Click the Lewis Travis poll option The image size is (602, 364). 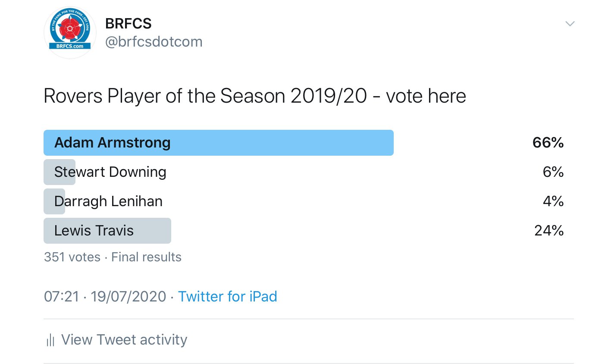tap(94, 231)
